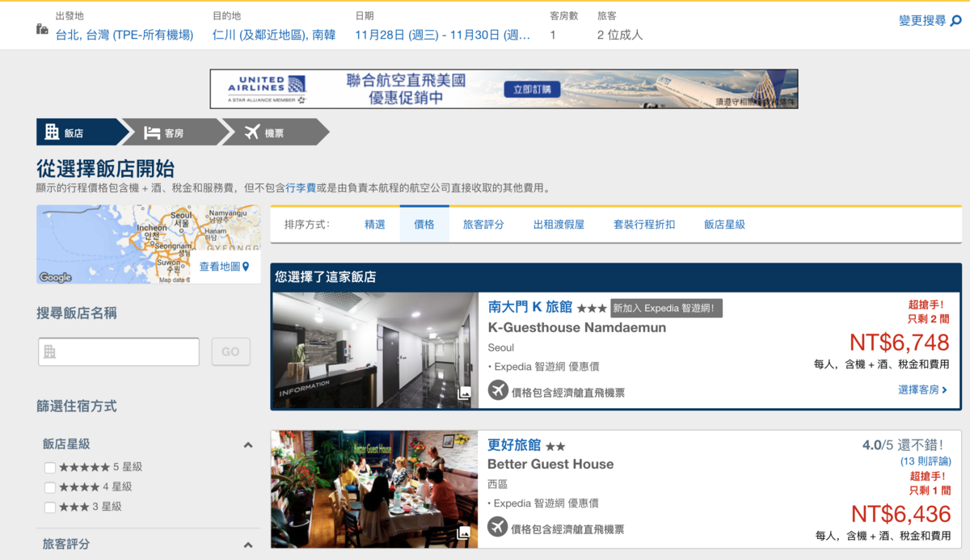Click the map pin icon beside 查看地圖

246,267
